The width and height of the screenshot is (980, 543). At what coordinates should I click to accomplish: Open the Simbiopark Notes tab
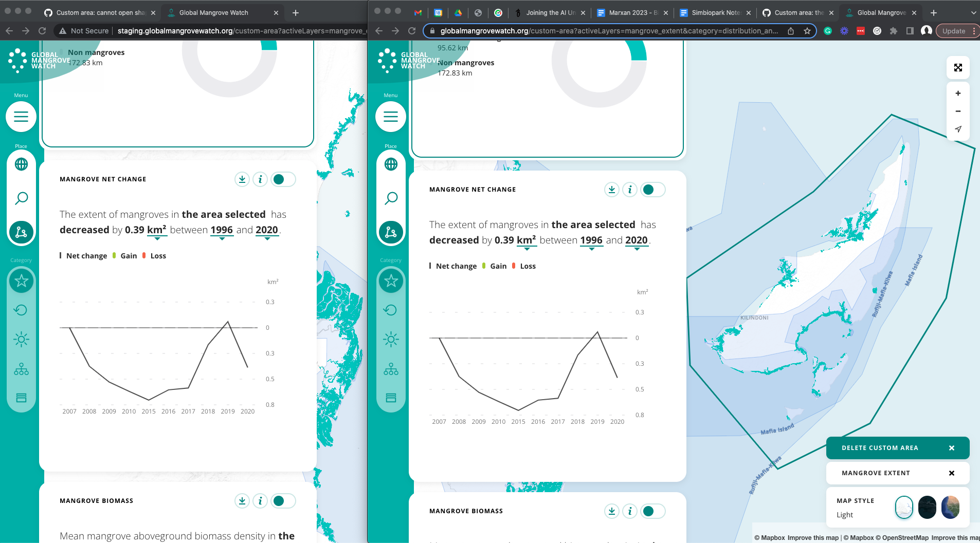pos(715,12)
